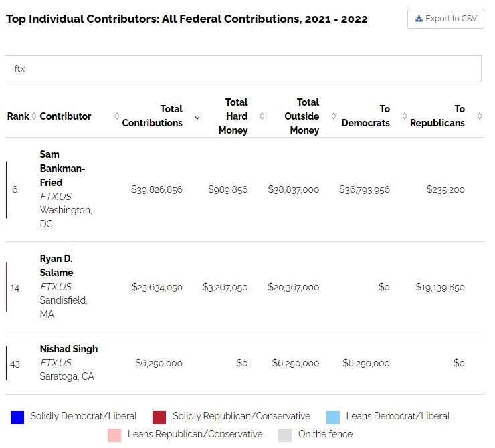Sort by the Rank column header

pyautogui.click(x=18, y=116)
